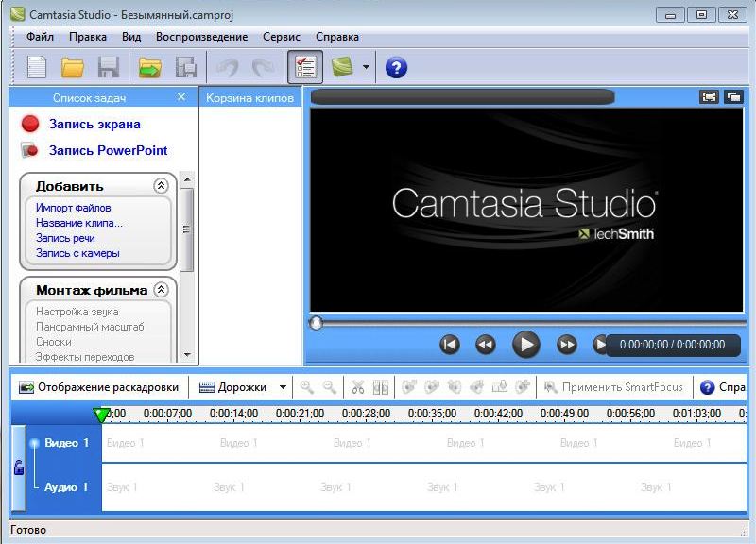The image size is (756, 544).
Task: Start screen recording with the red circle icon
Action: [x=30, y=124]
